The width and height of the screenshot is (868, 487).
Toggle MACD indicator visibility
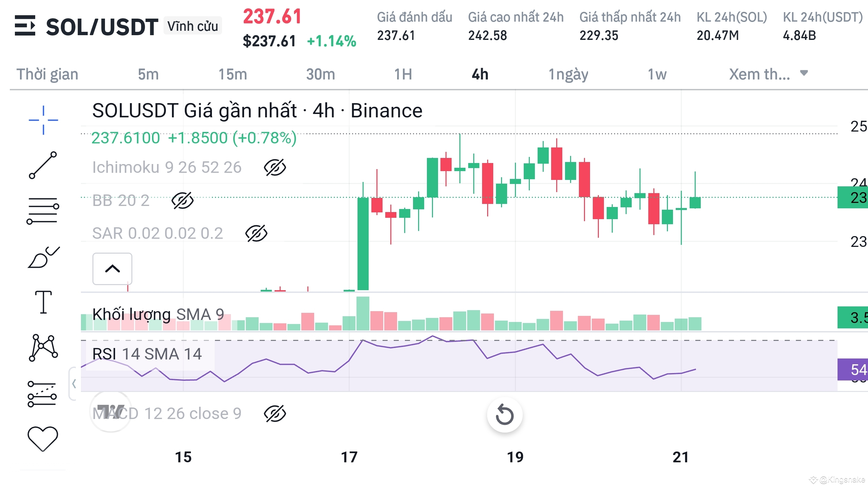(x=275, y=414)
